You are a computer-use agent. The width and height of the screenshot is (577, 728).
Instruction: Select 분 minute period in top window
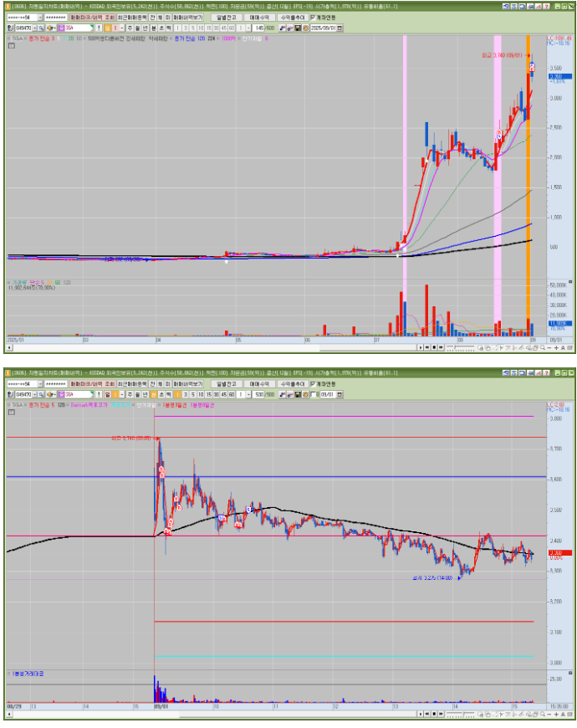[x=153, y=28]
